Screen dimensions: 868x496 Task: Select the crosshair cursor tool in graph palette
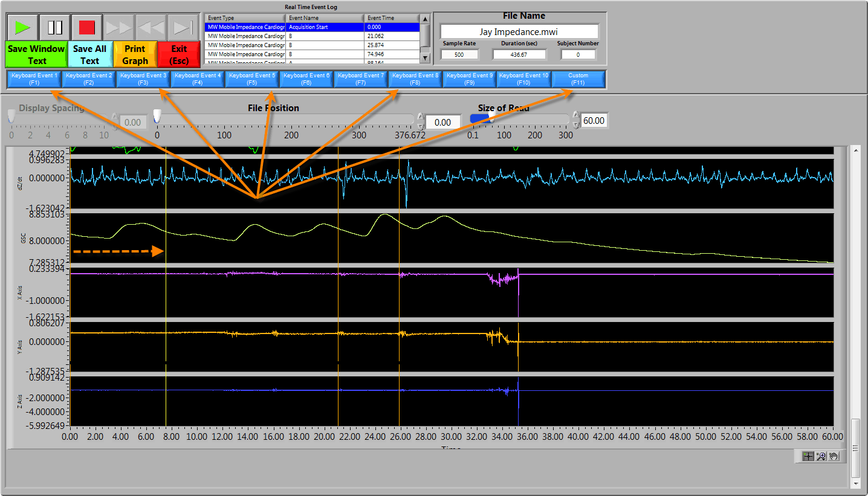pyautogui.click(x=808, y=456)
